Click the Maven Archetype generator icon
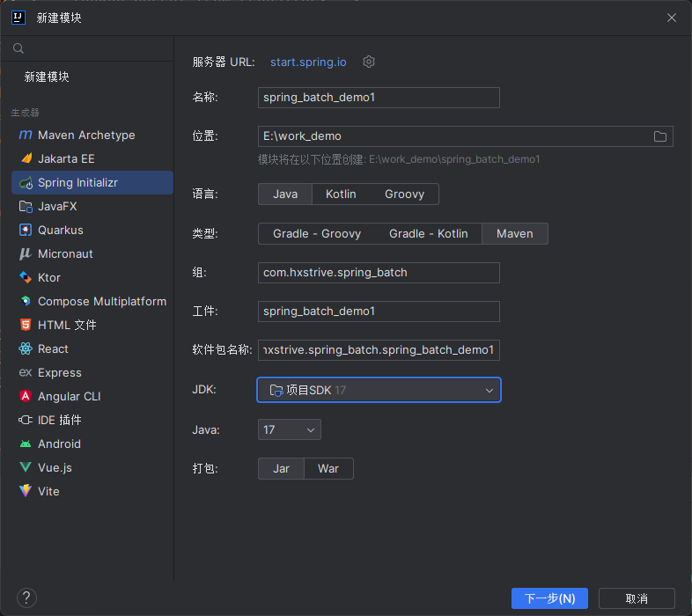This screenshot has height=616, width=692. (26, 135)
